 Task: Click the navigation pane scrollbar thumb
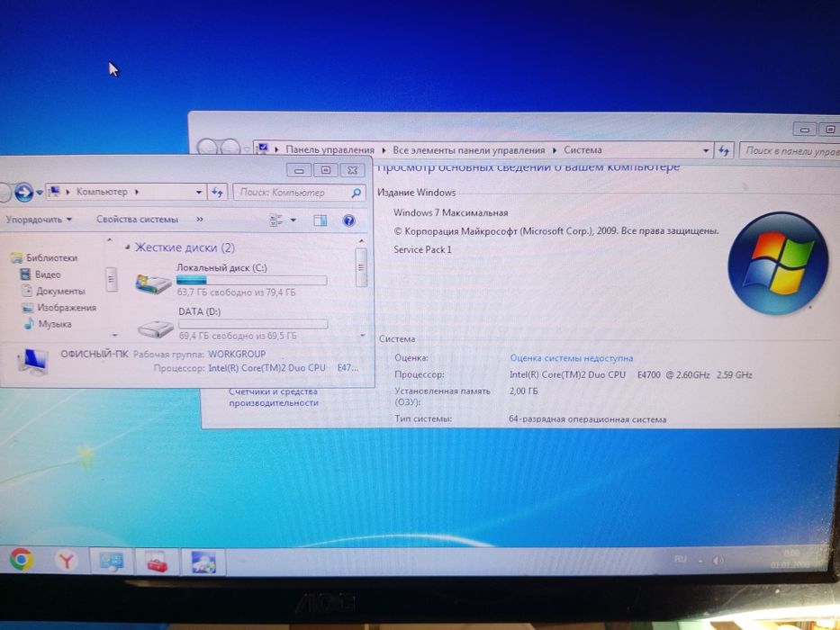click(112, 279)
